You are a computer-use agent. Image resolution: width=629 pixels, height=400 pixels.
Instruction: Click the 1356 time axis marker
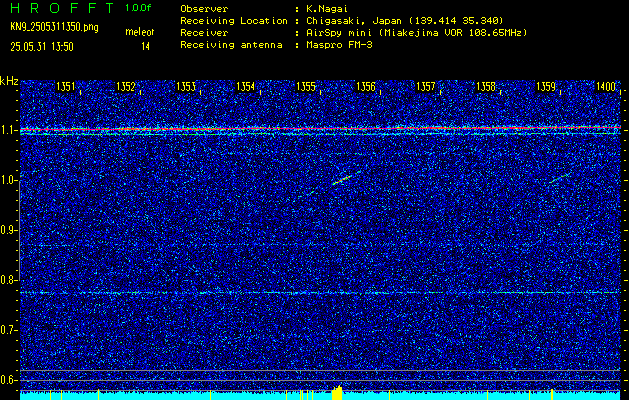366,87
